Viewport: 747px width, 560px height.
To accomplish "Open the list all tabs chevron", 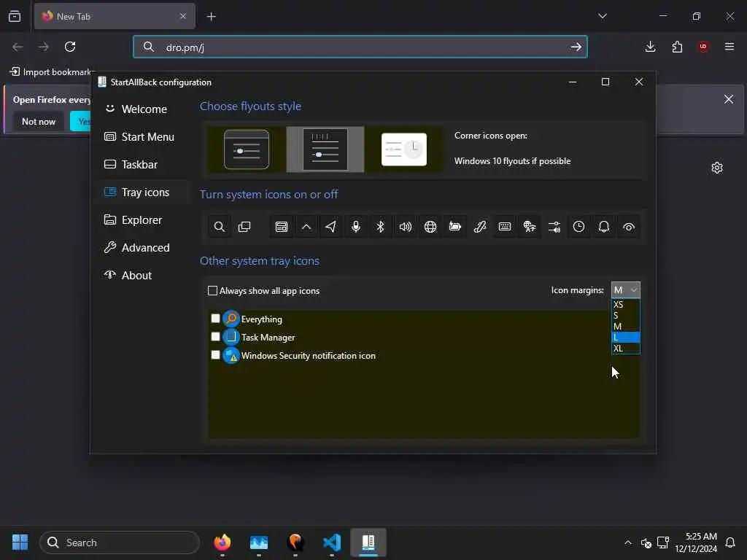I will point(602,16).
